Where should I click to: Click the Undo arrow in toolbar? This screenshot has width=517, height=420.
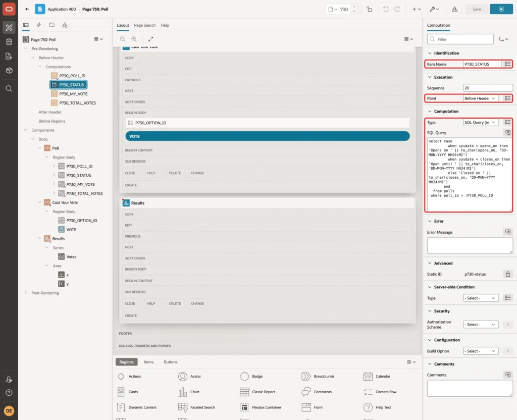(385, 9)
